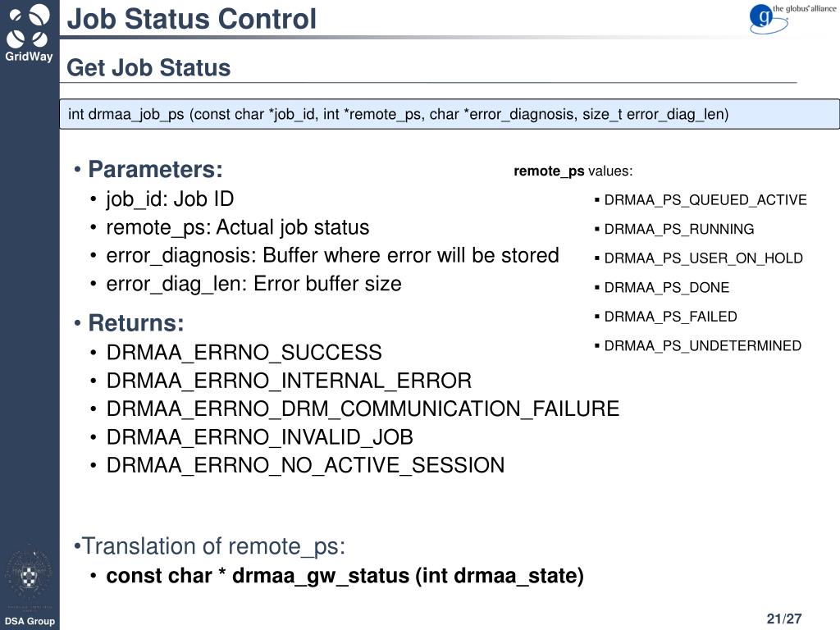The width and height of the screenshot is (840, 630).
Task: Click the 21/27 page number
Action: (783, 619)
